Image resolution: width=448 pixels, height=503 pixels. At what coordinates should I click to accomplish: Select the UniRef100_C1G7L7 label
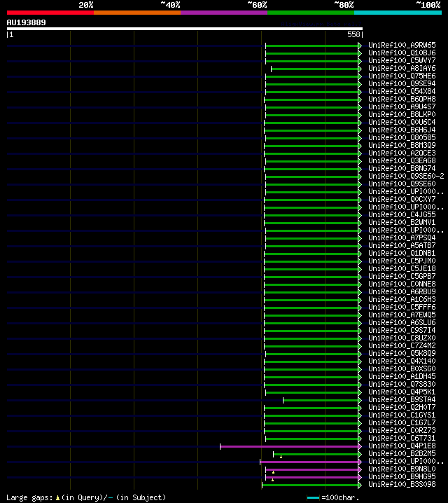click(x=402, y=422)
